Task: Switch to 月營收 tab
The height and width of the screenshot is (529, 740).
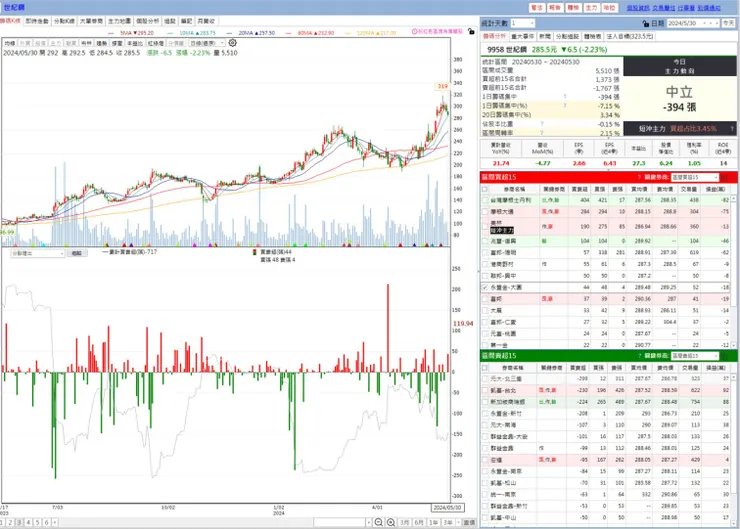Action: [206, 21]
